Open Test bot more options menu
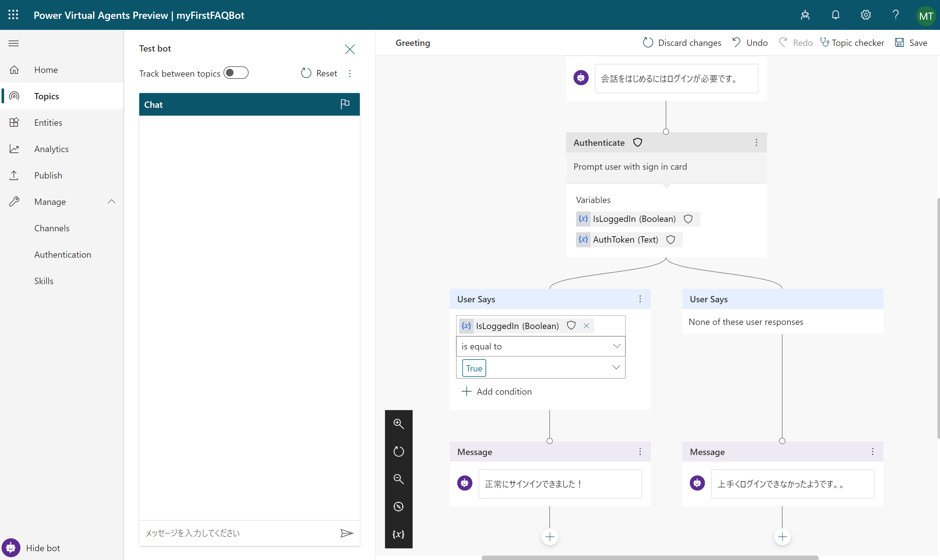Viewport: 940px width, 560px height. pos(350,73)
